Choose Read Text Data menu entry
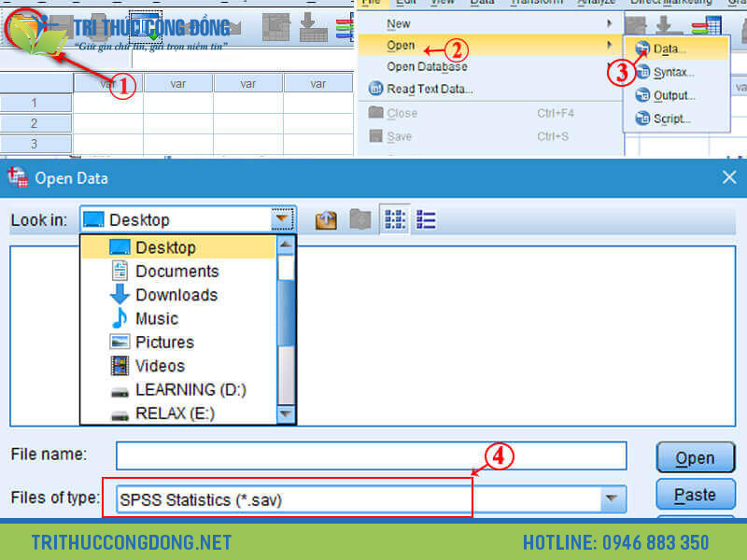 (491, 89)
